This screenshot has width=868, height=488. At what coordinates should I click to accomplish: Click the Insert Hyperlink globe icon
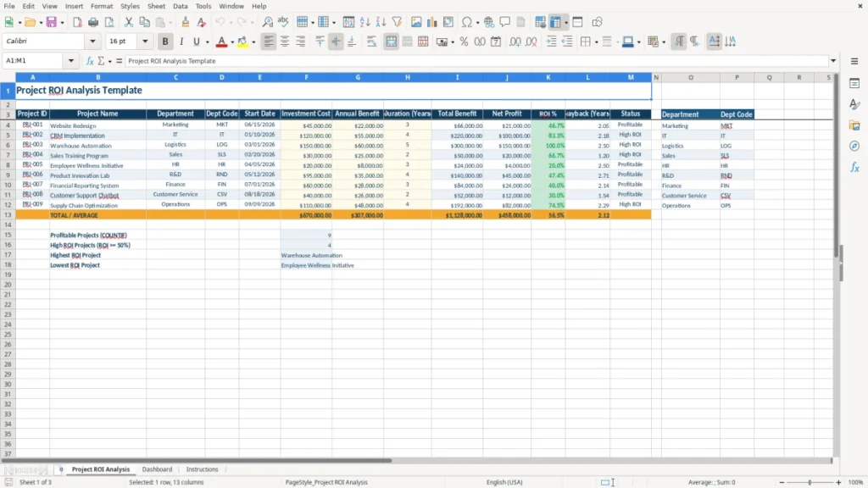tap(489, 22)
